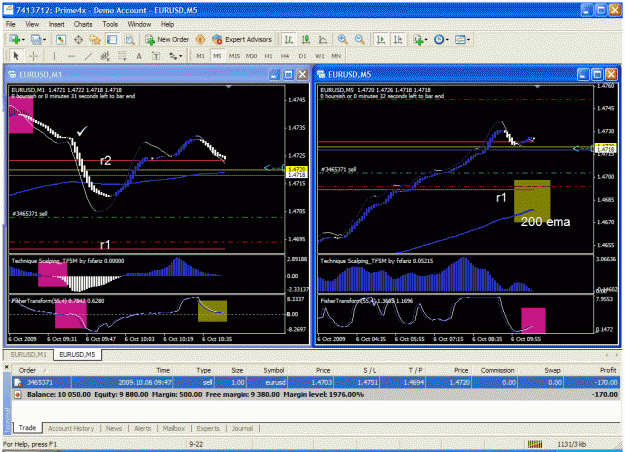This screenshot has height=452, width=625.
Task: Open the Periods clock icon
Action: click(439, 39)
